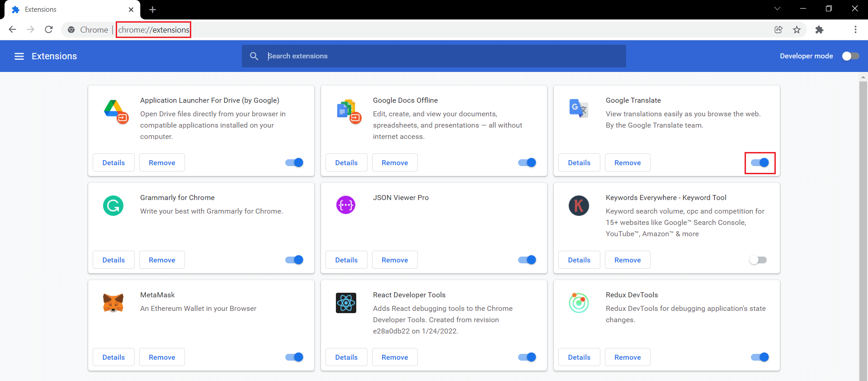Remove Redux DevTools

tap(627, 357)
